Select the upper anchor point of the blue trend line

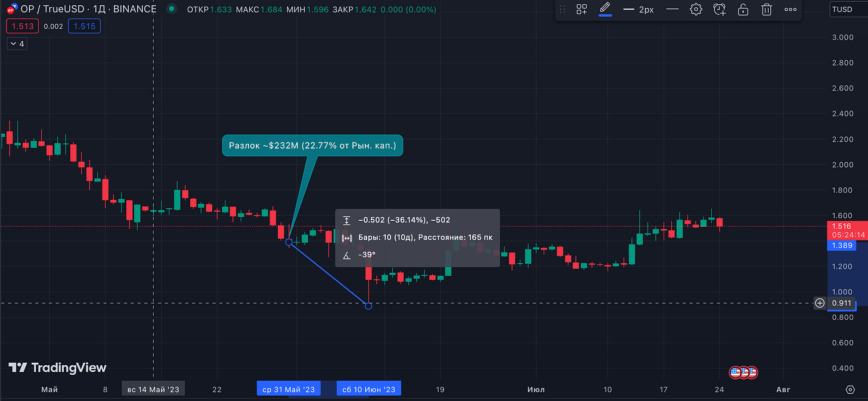pyautogui.click(x=289, y=242)
